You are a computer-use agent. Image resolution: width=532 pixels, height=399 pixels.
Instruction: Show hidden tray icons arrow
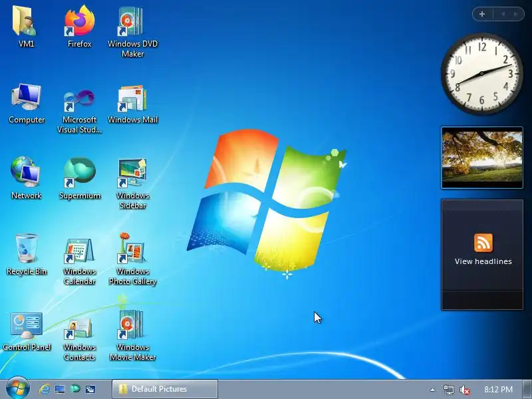(x=432, y=390)
